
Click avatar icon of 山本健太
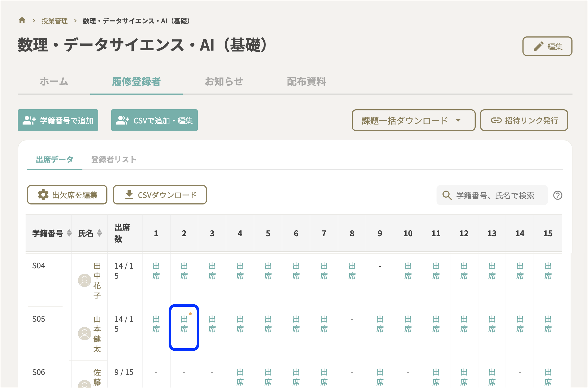[x=85, y=333]
